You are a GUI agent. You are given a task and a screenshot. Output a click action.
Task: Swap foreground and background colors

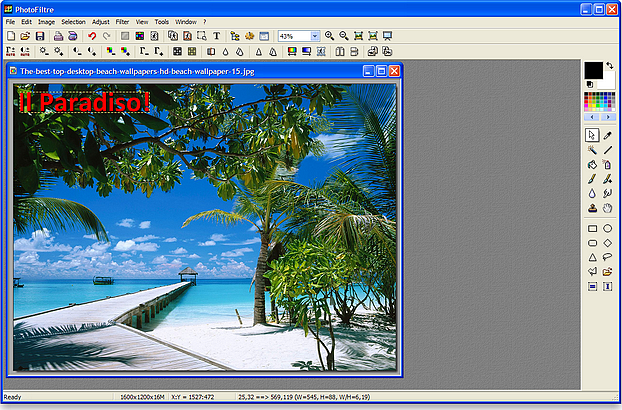click(x=610, y=65)
